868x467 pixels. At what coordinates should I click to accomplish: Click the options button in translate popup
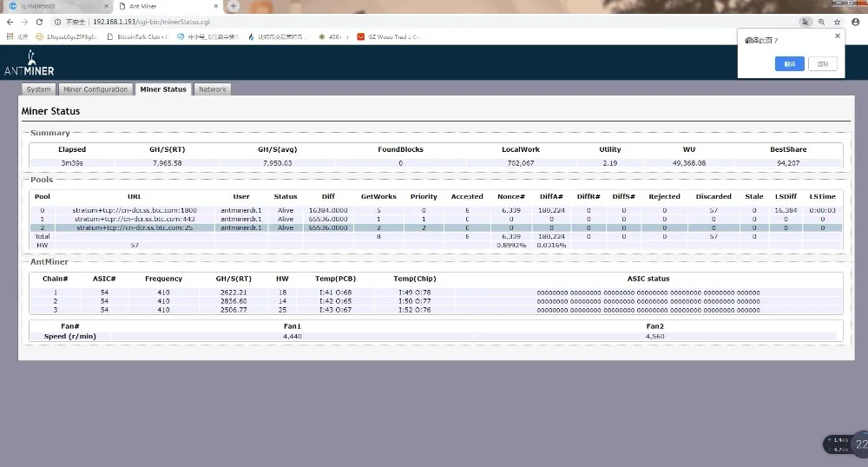click(823, 63)
